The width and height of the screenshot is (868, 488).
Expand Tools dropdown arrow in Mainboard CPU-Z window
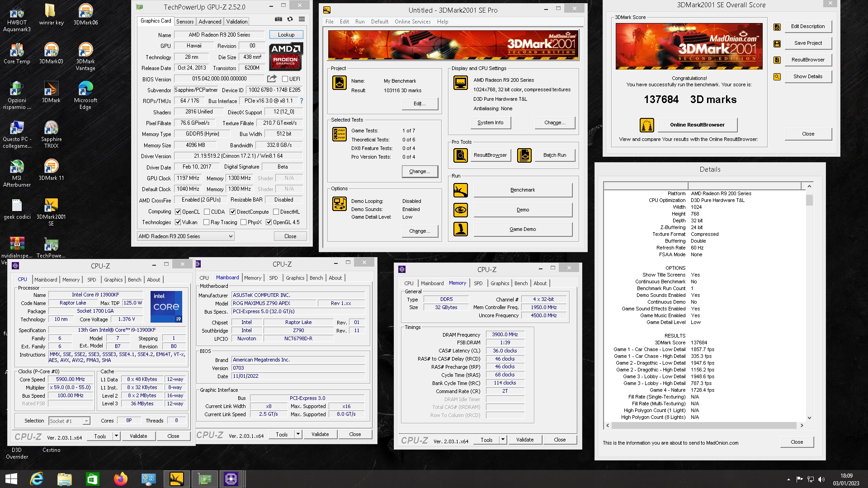pos(298,434)
